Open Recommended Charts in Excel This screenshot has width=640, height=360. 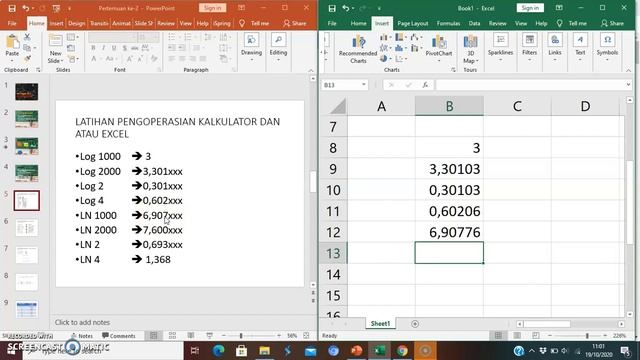pyautogui.click(x=358, y=49)
